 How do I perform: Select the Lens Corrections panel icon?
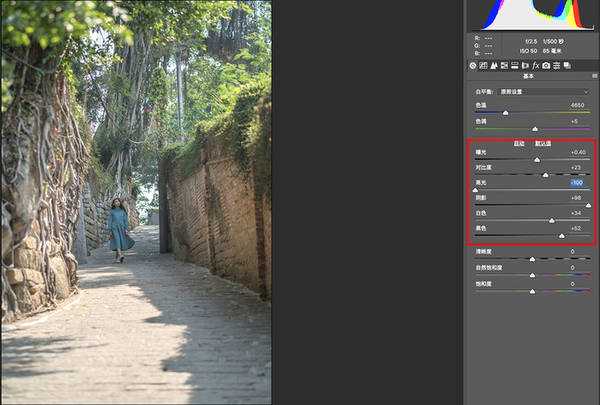(x=525, y=66)
